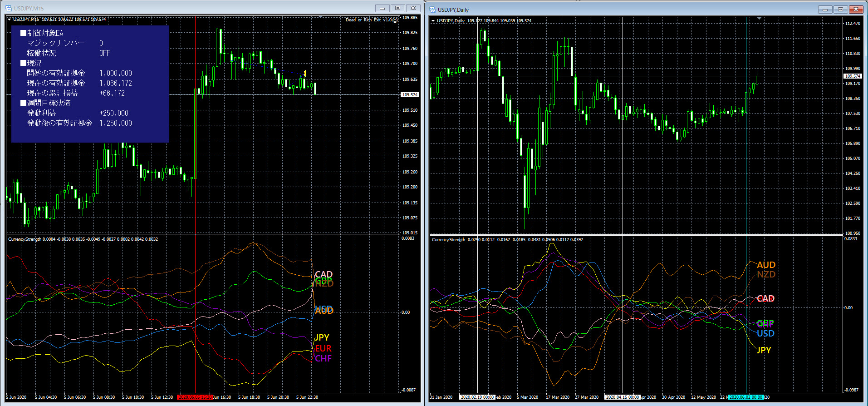Select the 週間目標決済 heading
The height and width of the screenshot is (406, 868).
(x=45, y=103)
